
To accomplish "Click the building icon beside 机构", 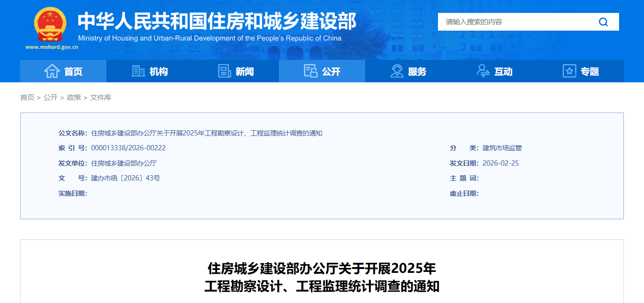I will [138, 71].
